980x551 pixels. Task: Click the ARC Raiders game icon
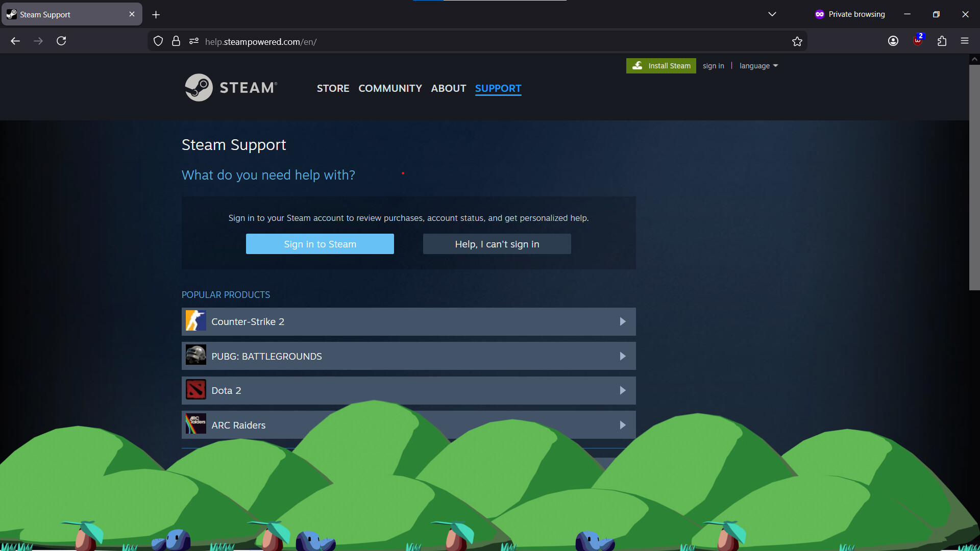pyautogui.click(x=195, y=424)
